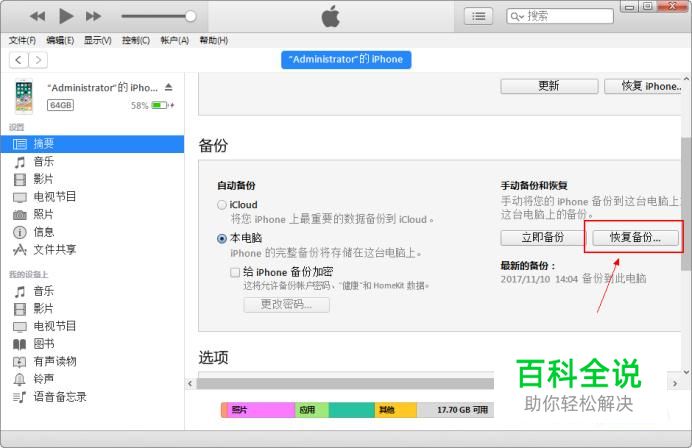Image resolution: width=692 pixels, height=448 pixels.
Task: Click the green battery indicator icon
Action: 159,105
